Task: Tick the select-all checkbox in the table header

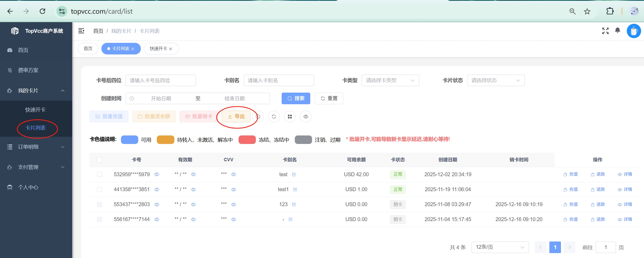Action: [99, 160]
